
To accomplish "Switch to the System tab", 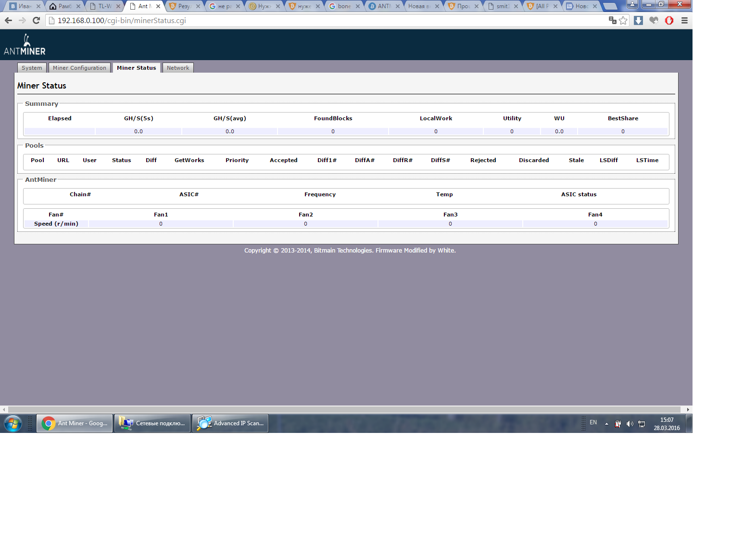I will [32, 68].
